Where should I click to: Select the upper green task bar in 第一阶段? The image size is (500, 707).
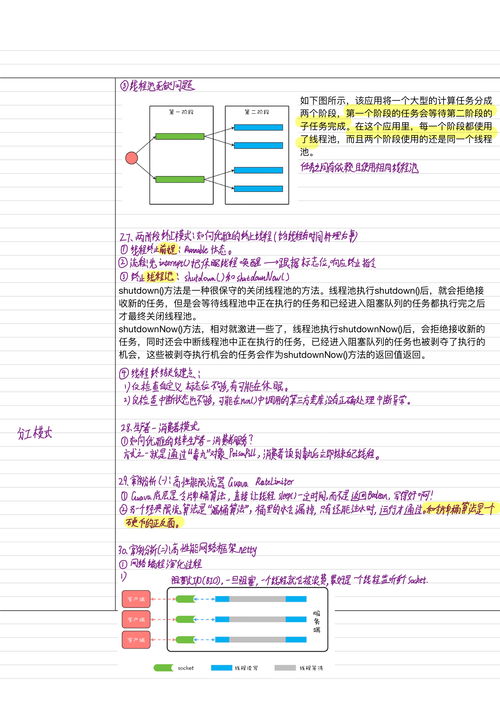pos(179,136)
